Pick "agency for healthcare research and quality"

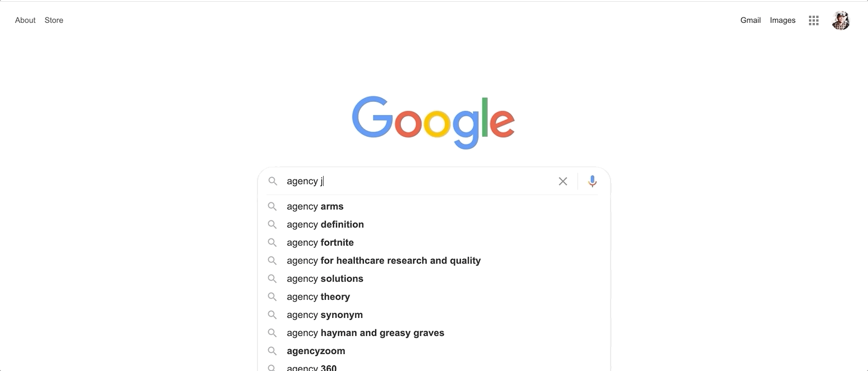click(383, 261)
